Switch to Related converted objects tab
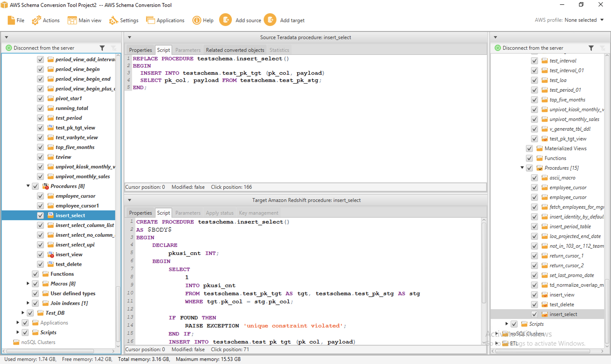This screenshot has height=364, width=611. coord(235,50)
